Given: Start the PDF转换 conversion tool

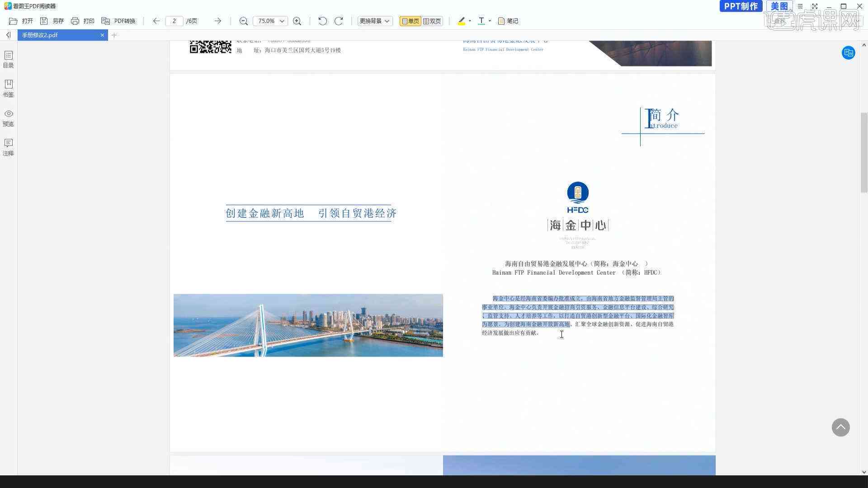Looking at the screenshot, I should pyautogui.click(x=118, y=21).
